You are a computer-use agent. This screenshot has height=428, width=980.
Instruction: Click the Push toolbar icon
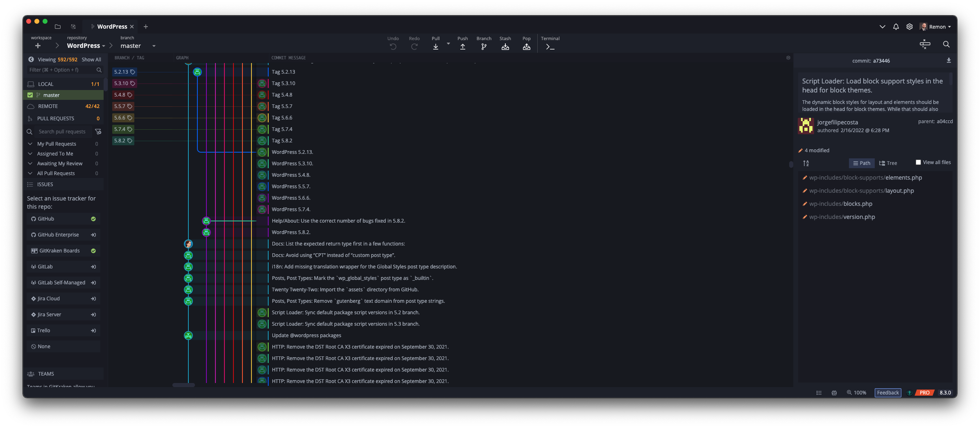click(462, 47)
